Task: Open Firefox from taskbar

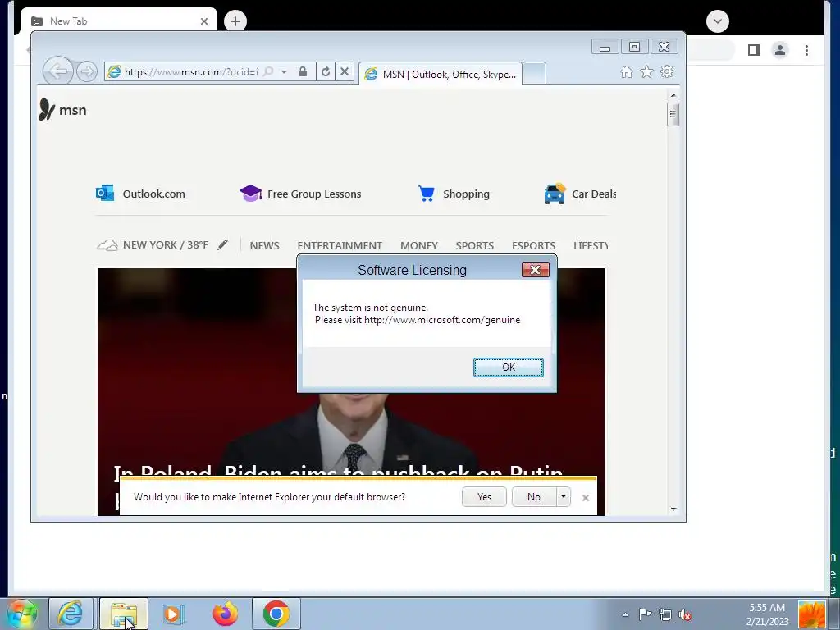Action: pos(225,614)
